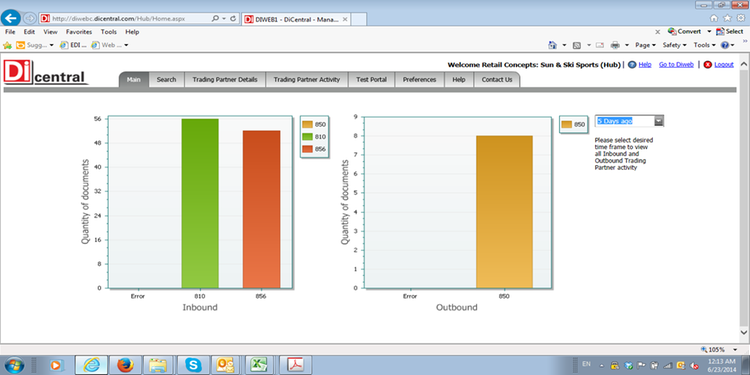Open the blue help question mark icon in command bar
This screenshot has height=375, width=750.
tap(725, 45)
